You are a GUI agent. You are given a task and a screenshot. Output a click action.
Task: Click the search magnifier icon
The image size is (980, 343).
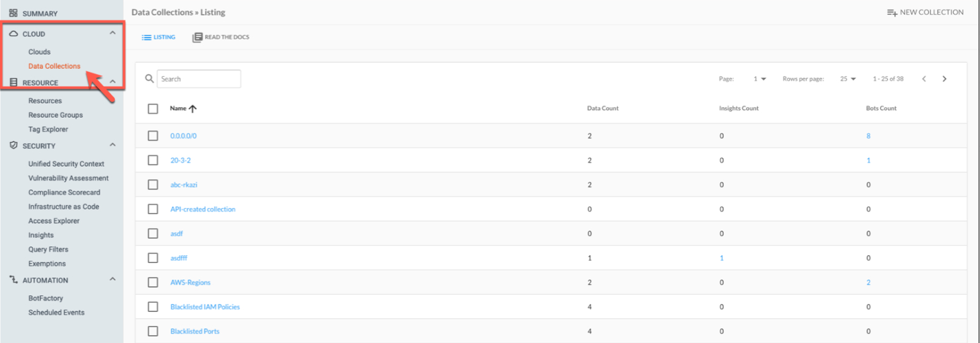point(149,79)
